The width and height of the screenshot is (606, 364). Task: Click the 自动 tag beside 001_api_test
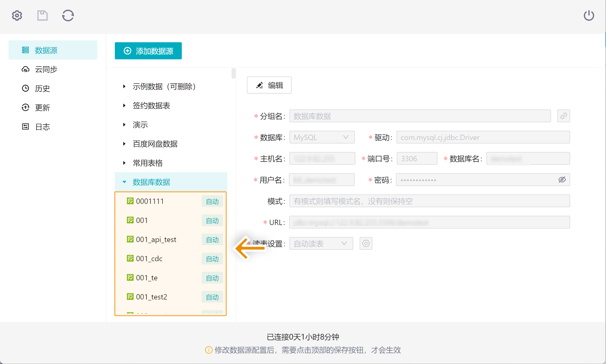pyautogui.click(x=212, y=240)
